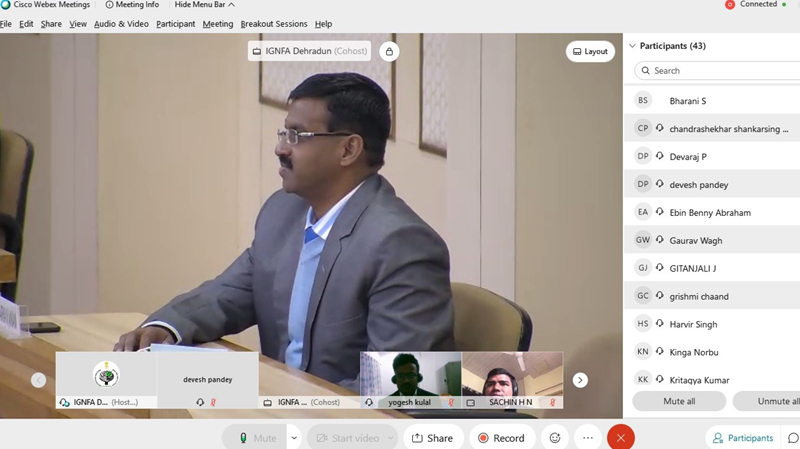This screenshot has height=449, width=800.
Task: Open the reactions smiley icon
Action: click(554, 438)
